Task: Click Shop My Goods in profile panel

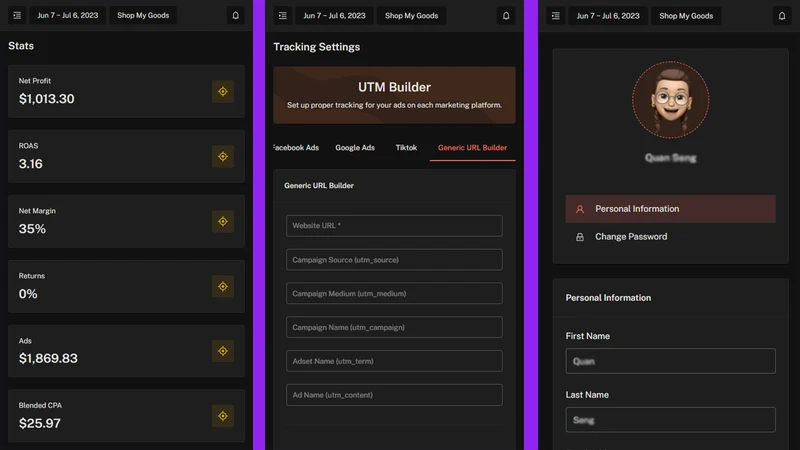Action: [x=686, y=16]
